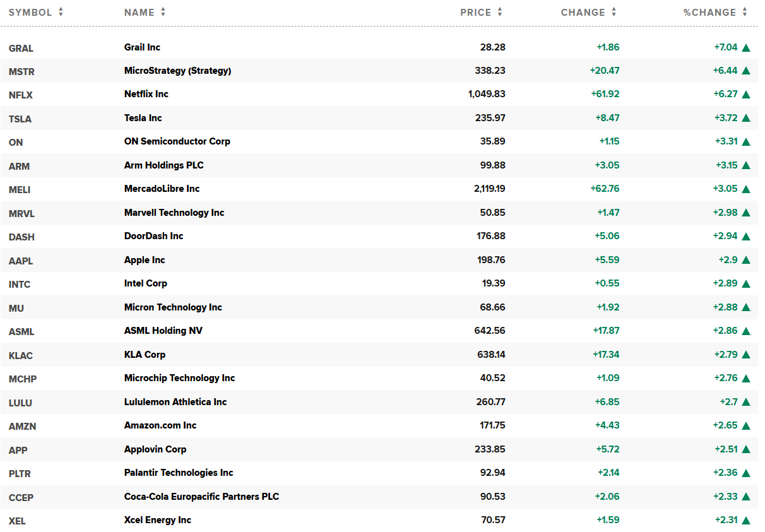Click green up arrow in TSLA row
The image size is (765, 532).
pyautogui.click(x=746, y=118)
